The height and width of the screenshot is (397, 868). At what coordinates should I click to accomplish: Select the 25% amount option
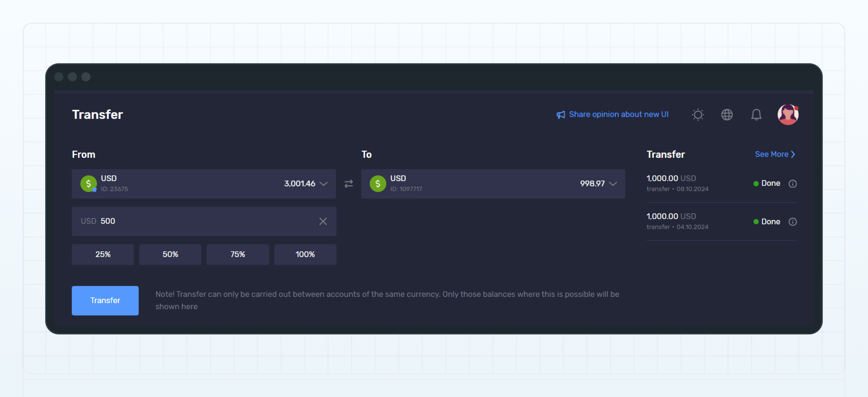(x=103, y=254)
